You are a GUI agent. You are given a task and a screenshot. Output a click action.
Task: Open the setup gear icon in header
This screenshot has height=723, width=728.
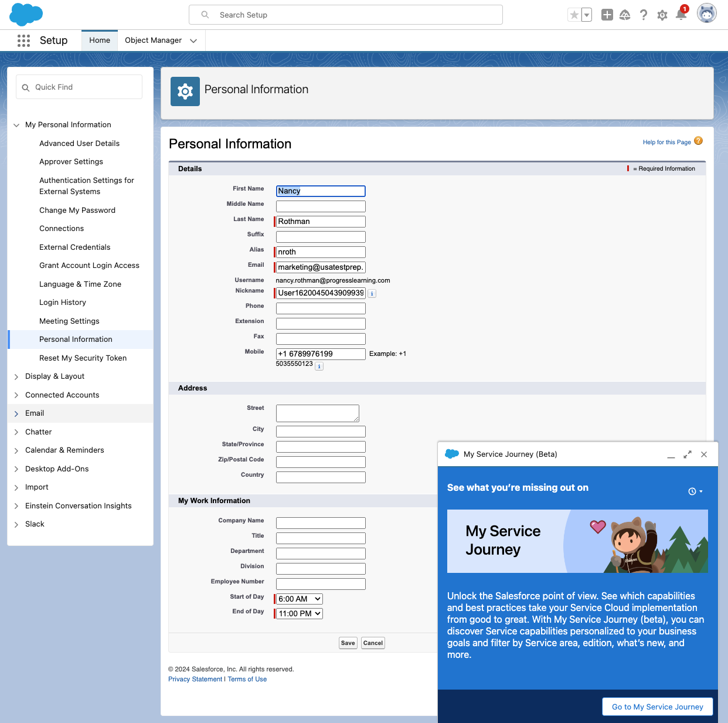662,15
